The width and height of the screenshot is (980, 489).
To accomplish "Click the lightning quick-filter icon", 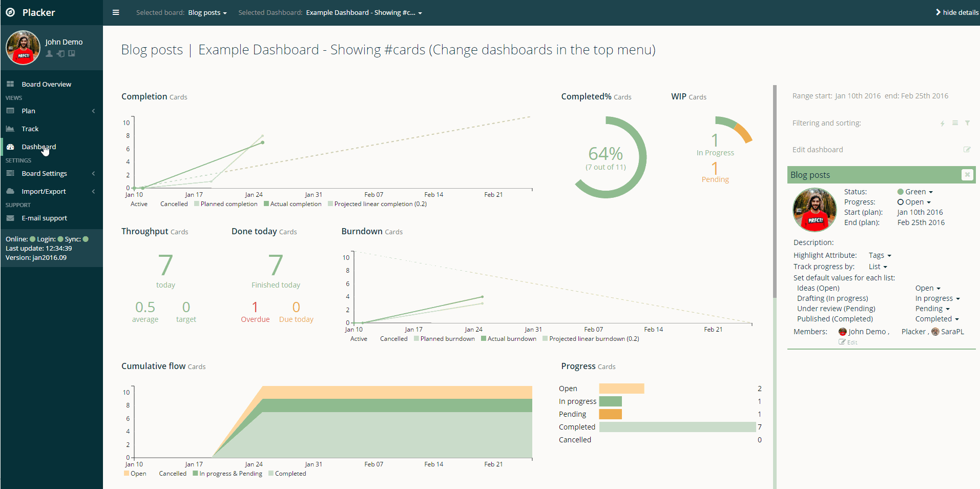I will (x=943, y=123).
